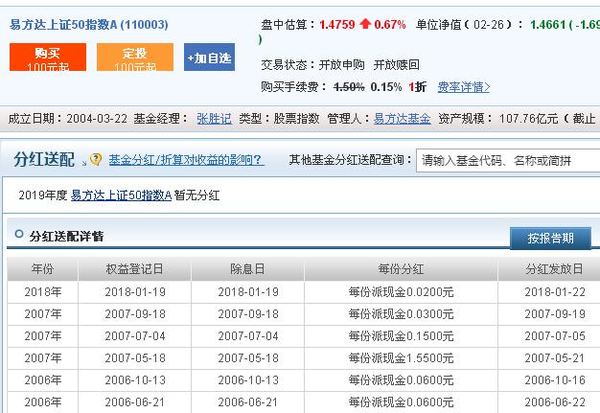
Task: Open 易方达上证50指数A link in 2019 notice
Action: [x=121, y=196]
